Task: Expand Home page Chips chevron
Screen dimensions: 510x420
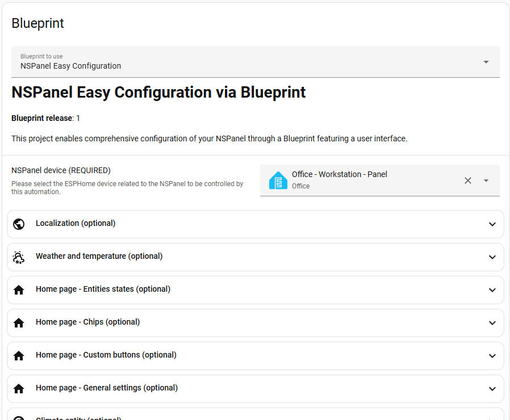Action: [x=492, y=323]
